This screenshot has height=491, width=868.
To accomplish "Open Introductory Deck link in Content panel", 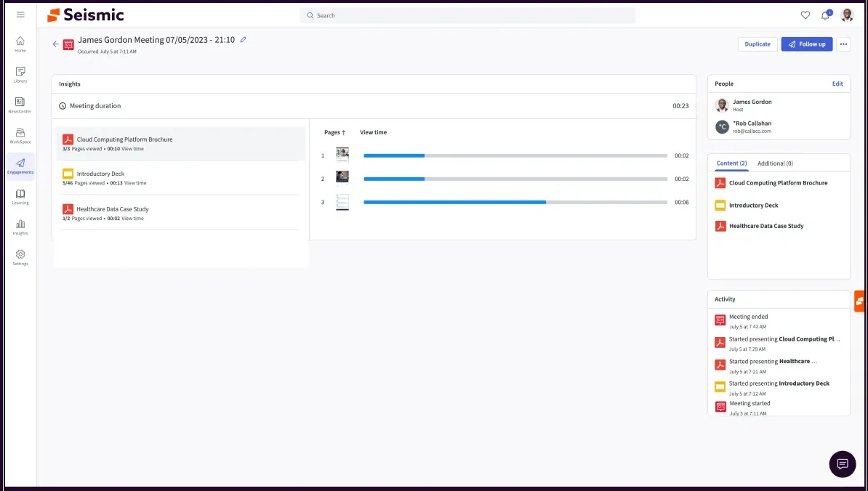I will tap(753, 206).
